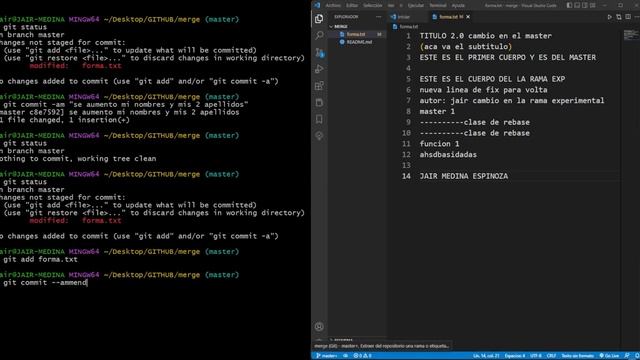Click Espacios: 4 indentation in status bar

coord(515,356)
